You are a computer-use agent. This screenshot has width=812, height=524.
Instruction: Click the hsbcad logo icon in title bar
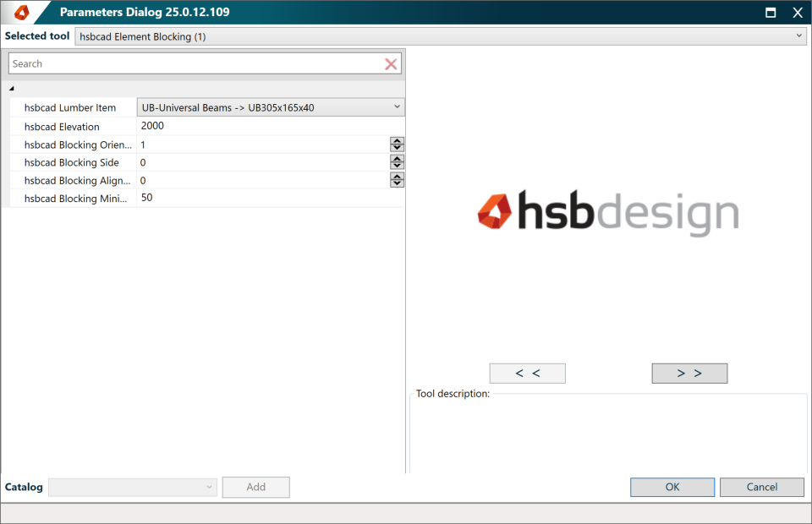pos(22,12)
